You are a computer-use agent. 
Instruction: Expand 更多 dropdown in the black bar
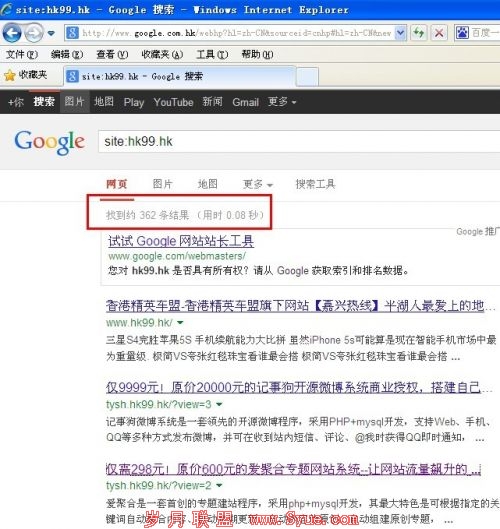click(x=282, y=102)
